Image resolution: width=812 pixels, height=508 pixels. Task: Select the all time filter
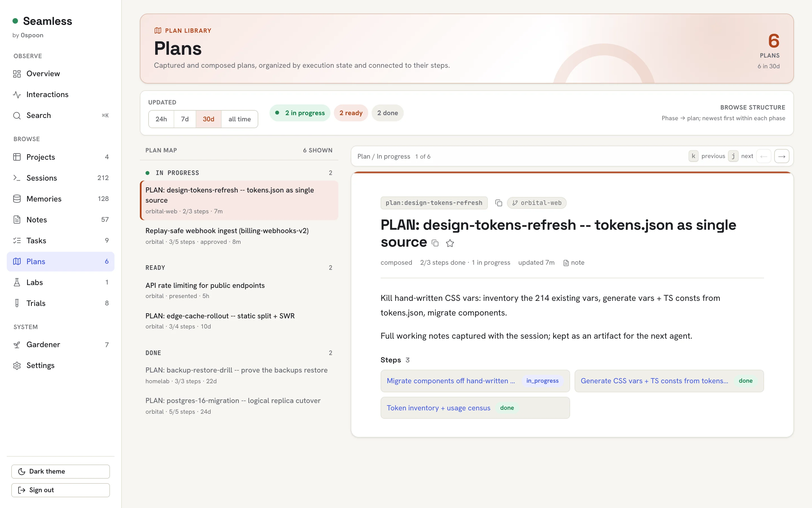240,119
